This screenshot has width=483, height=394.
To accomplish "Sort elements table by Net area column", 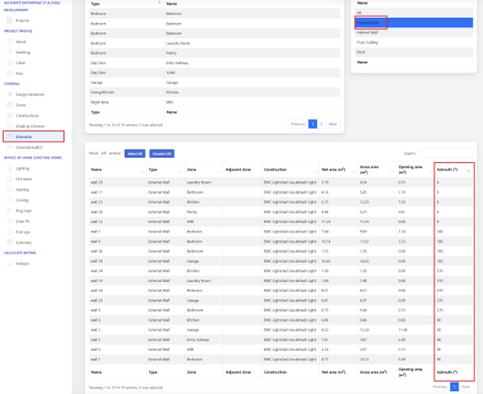I will tap(338, 170).
